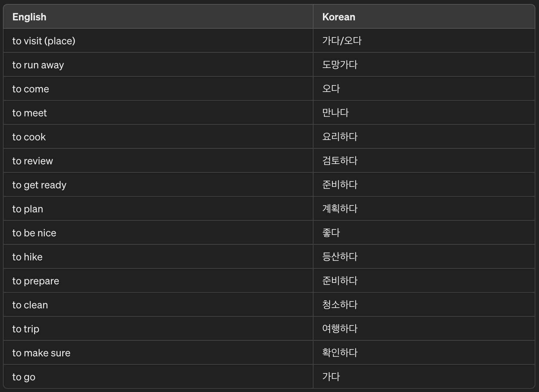The image size is (539, 392).
Task: Click the Korean column header
Action: coord(339,17)
